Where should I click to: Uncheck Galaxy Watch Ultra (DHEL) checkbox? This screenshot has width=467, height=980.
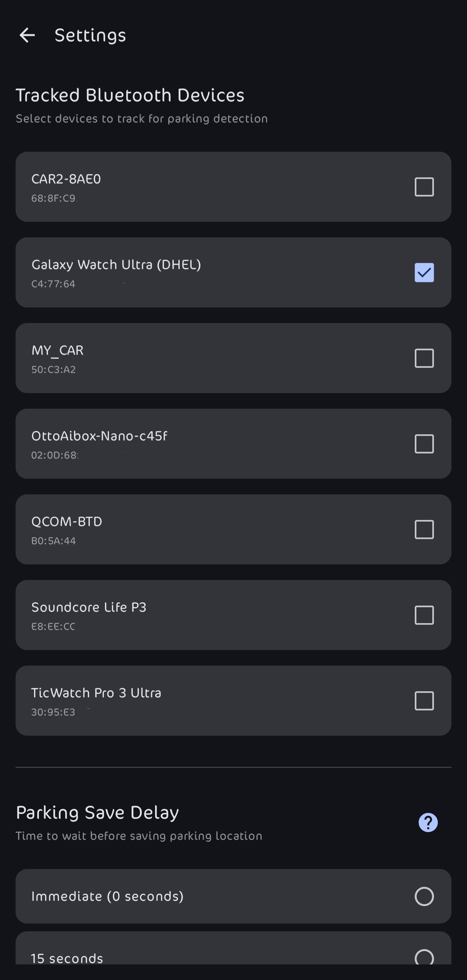pos(424,272)
